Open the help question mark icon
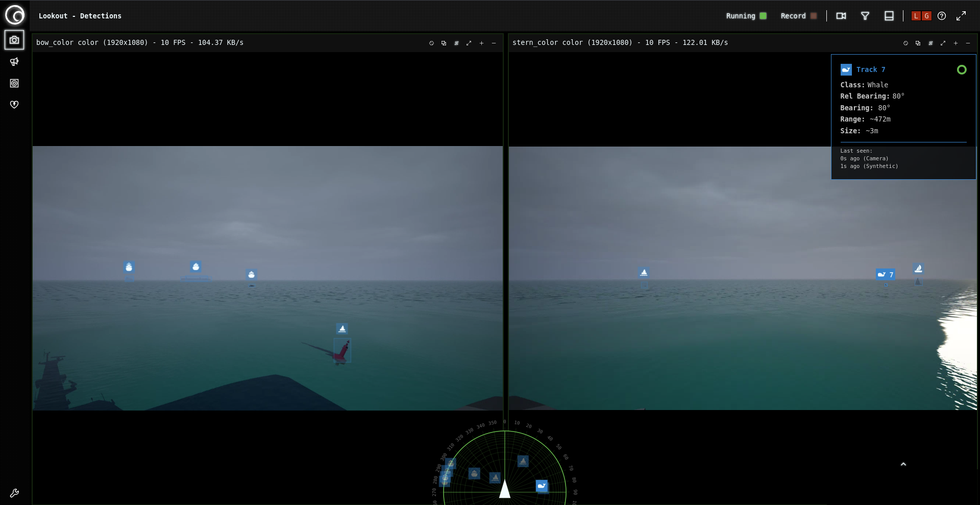Image resolution: width=980 pixels, height=505 pixels. click(942, 16)
